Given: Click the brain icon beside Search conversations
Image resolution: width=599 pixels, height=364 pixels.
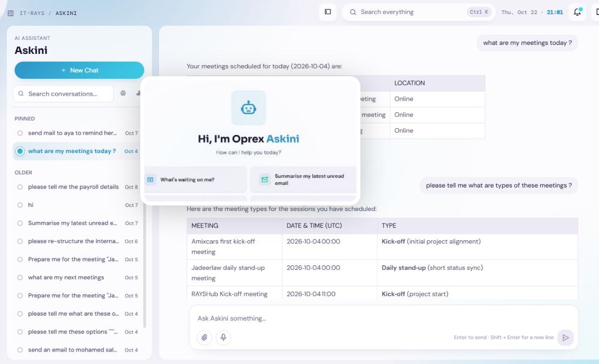Looking at the screenshot, I should (123, 93).
